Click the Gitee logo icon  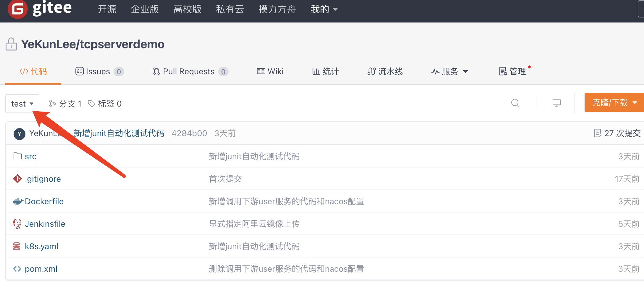coord(18,9)
